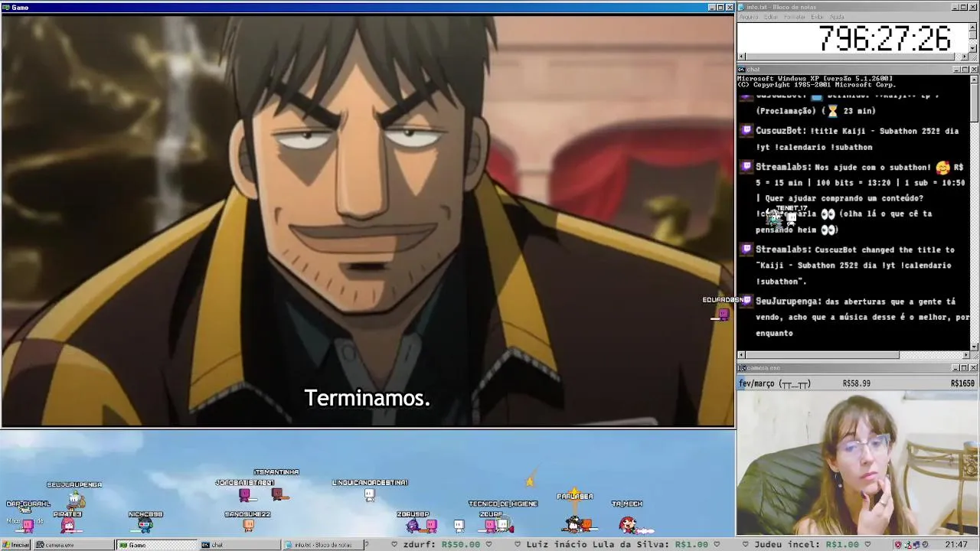Image resolution: width=980 pixels, height=551 pixels.
Task: Click the webcam video feed
Action: [x=857, y=463]
